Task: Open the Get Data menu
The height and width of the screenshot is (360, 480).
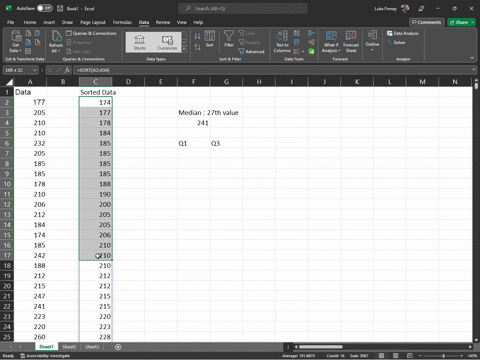Action: point(16,42)
